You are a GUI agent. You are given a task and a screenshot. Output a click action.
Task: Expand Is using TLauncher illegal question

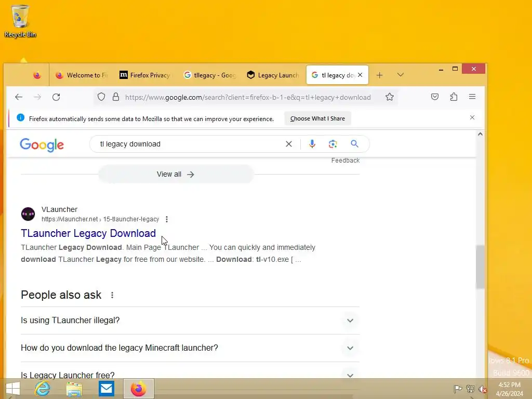190,321
